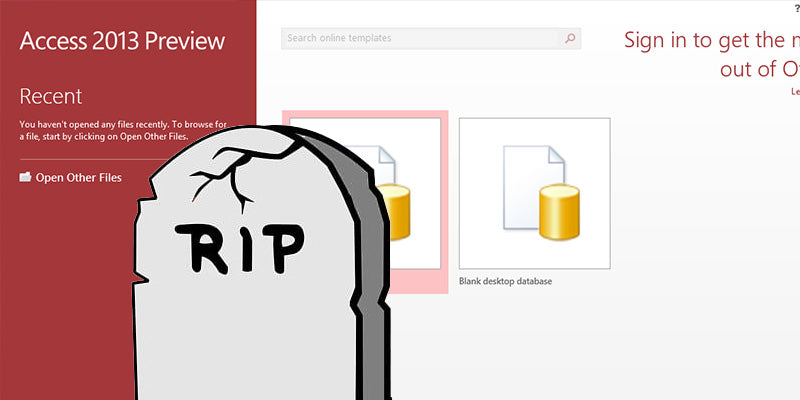Click the database cylinder in the pink highlighted template
800x400 pixels.
tap(397, 210)
